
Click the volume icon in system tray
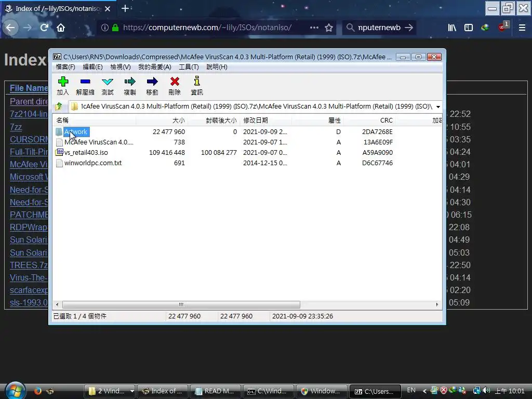click(486, 391)
